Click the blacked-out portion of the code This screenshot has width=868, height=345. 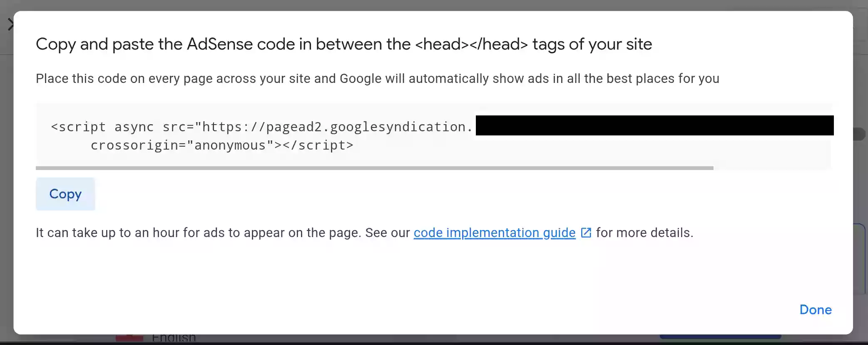(654, 125)
